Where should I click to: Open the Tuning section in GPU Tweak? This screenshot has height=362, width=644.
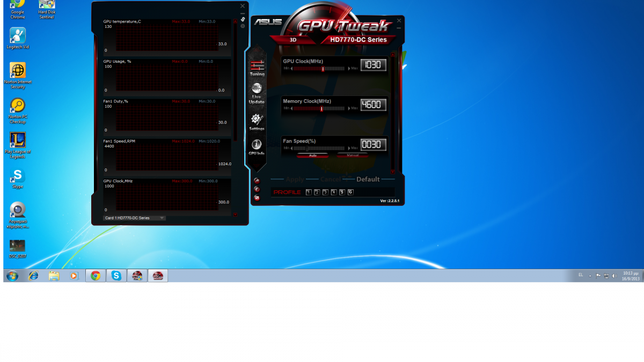coord(257,67)
